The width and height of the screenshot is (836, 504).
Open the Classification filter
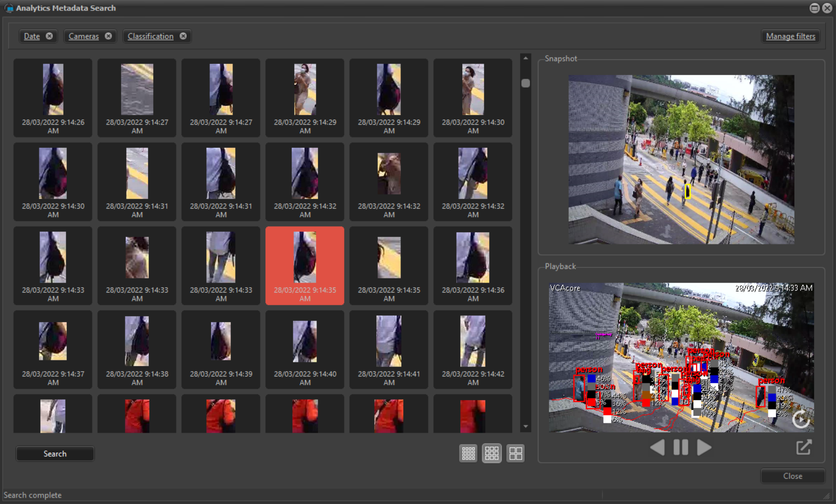(x=150, y=36)
